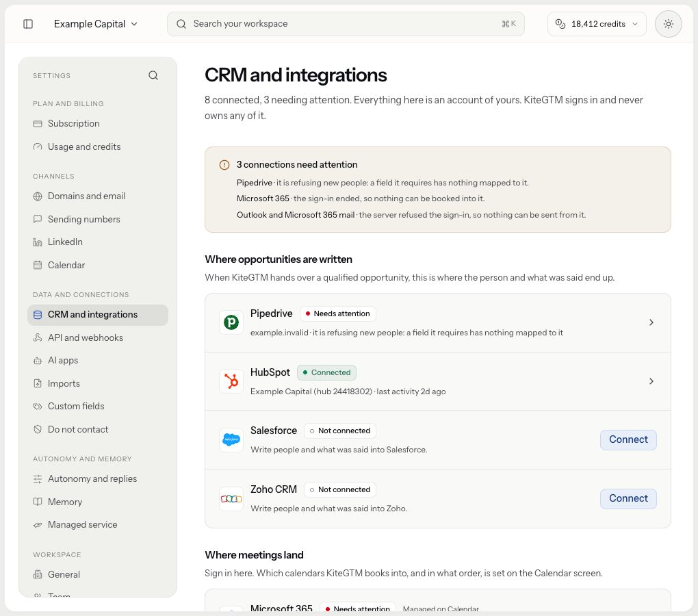The image size is (698, 616).
Task: Click the Microsoft 365 line in attention banner
Action: coord(361,198)
